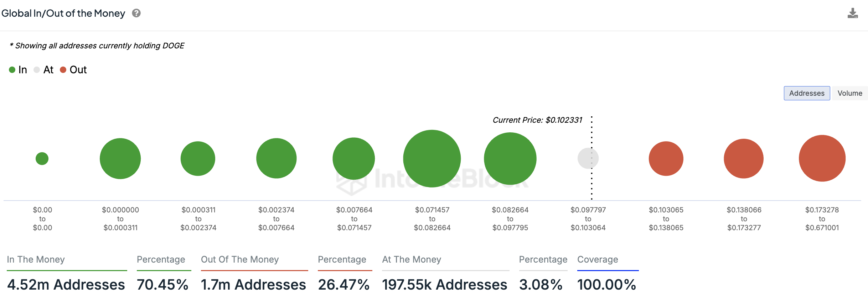
Task: Toggle the red Out legend dot
Action: [63, 70]
